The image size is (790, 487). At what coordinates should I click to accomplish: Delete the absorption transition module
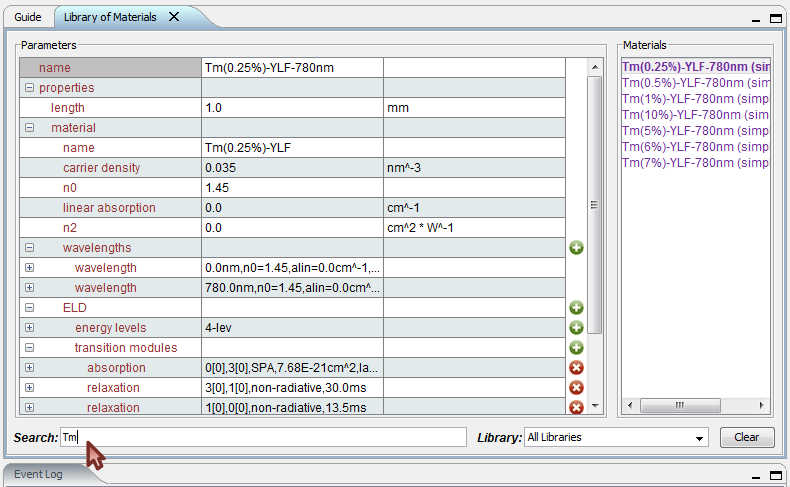(576, 368)
